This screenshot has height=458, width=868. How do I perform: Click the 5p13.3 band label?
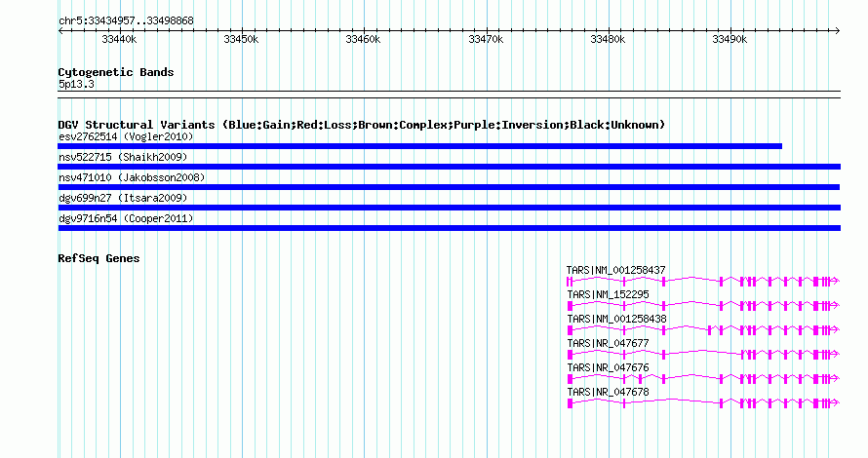[x=76, y=84]
